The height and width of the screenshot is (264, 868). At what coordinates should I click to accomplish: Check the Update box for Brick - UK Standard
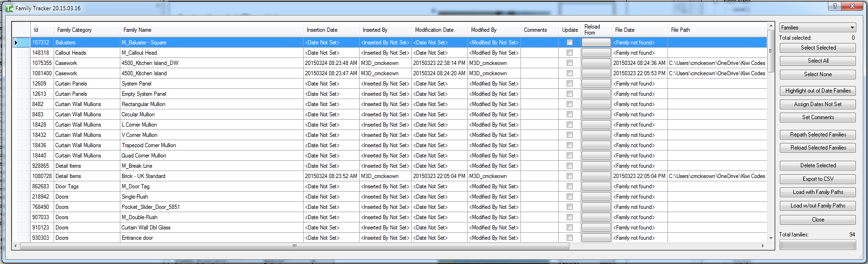click(x=569, y=176)
